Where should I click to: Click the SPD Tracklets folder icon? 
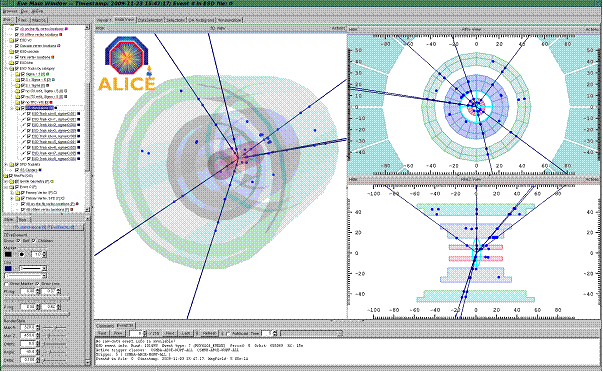[x=12, y=164]
